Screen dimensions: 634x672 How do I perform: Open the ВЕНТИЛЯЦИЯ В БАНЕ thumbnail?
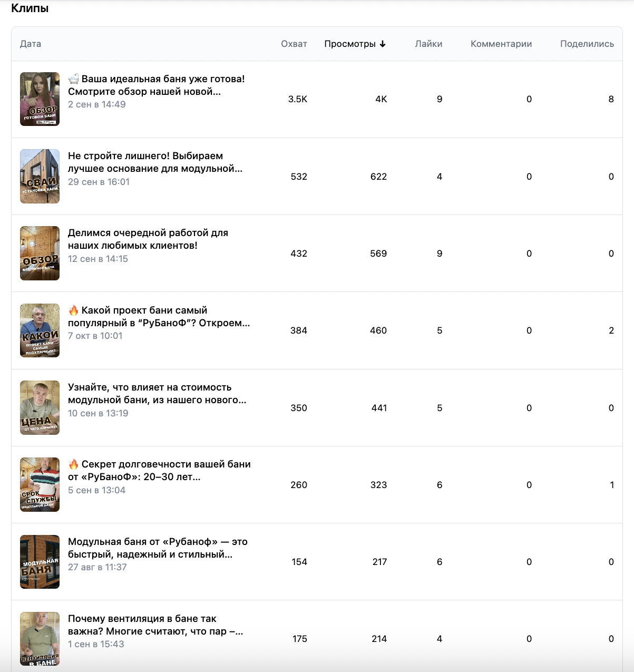[x=40, y=639]
